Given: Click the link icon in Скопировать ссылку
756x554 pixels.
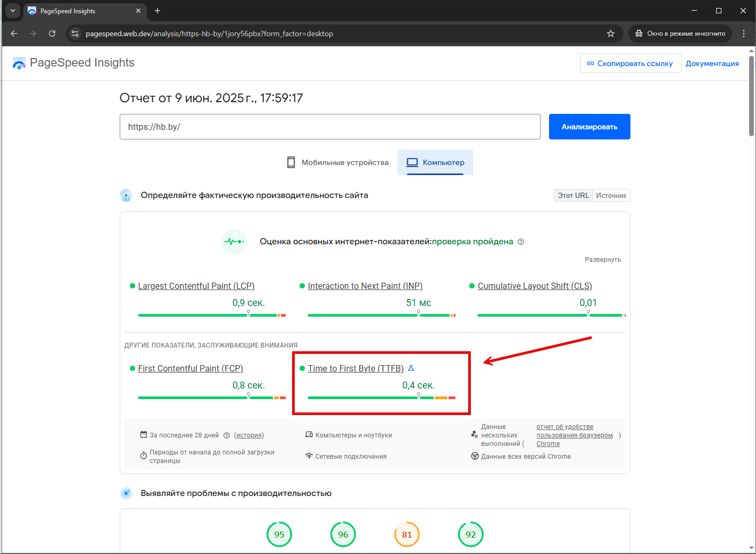Looking at the screenshot, I should pos(591,63).
